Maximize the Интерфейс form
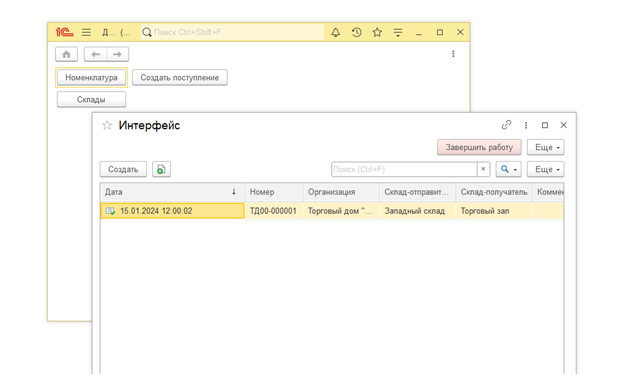The image size is (628, 376). tap(545, 125)
